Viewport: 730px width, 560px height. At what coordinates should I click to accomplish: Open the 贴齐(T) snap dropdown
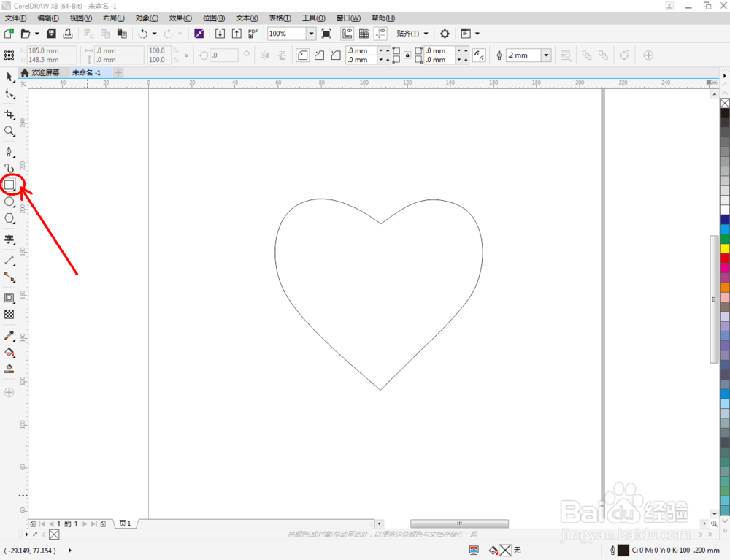[x=412, y=34]
